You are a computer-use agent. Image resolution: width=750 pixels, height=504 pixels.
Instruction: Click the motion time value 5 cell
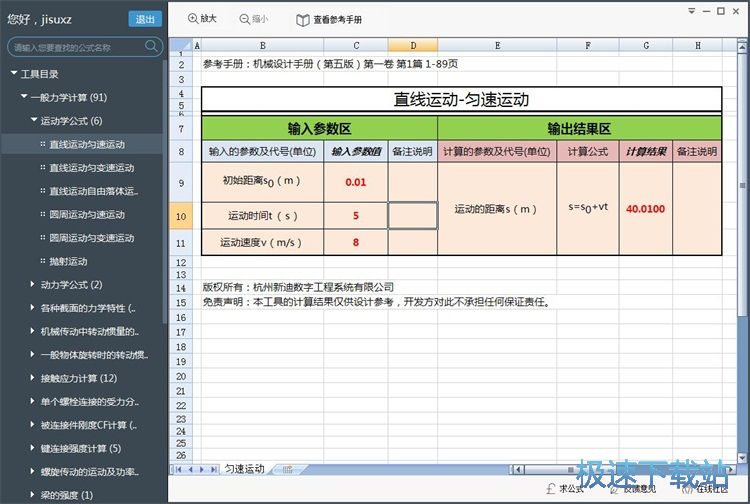355,216
